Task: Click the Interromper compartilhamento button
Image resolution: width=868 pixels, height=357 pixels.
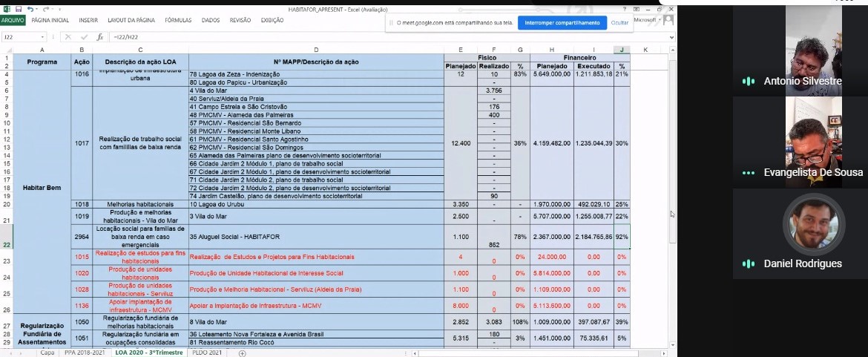Action: point(562,23)
